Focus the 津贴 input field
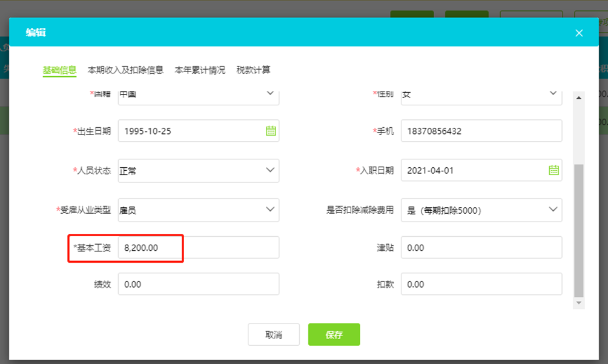 481,248
